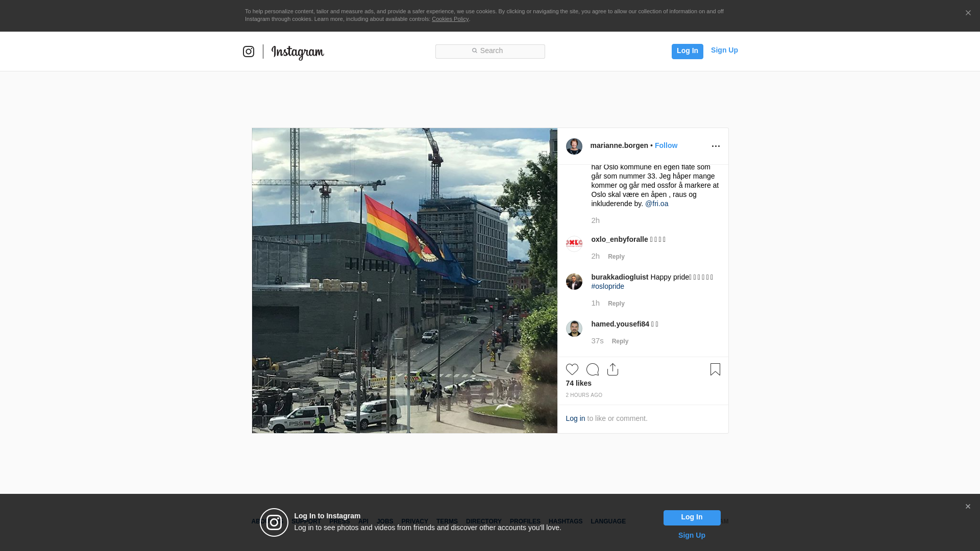Dismiss the cookie notice banner

tap(968, 13)
